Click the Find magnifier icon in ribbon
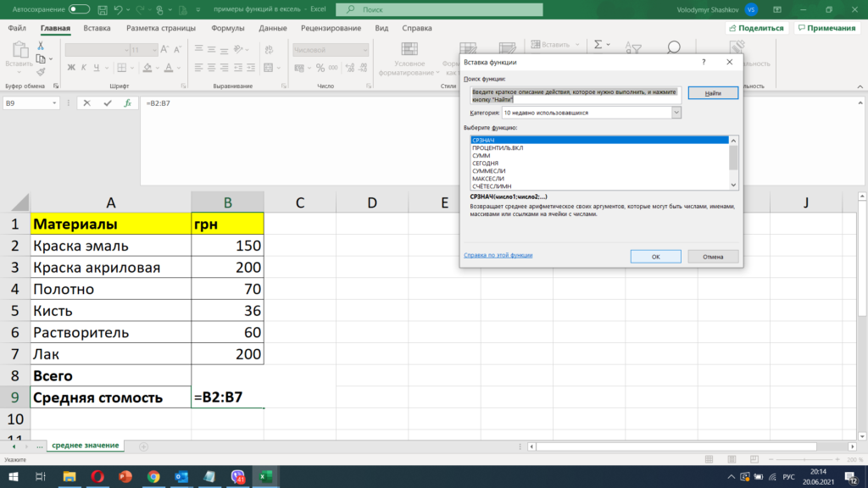868x488 pixels. pyautogui.click(x=673, y=48)
